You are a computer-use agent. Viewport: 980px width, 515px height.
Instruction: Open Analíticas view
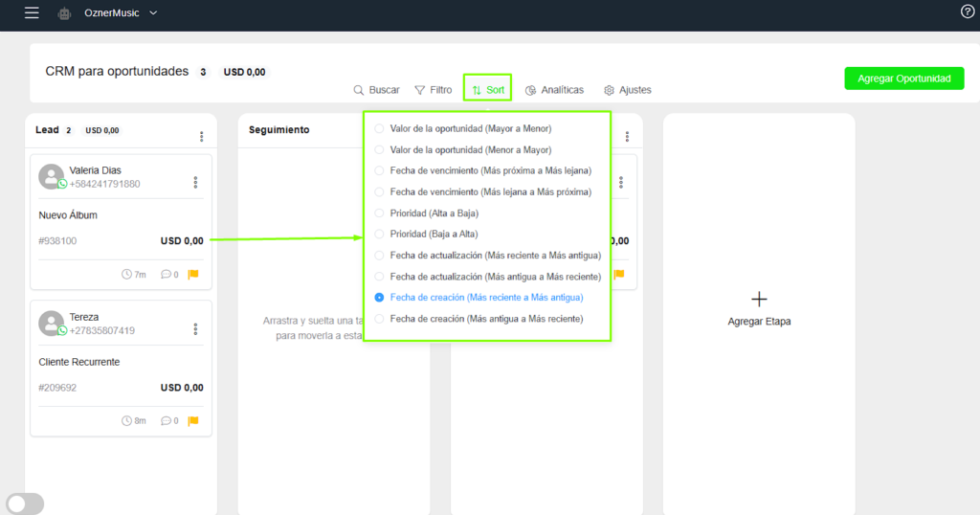(x=554, y=90)
